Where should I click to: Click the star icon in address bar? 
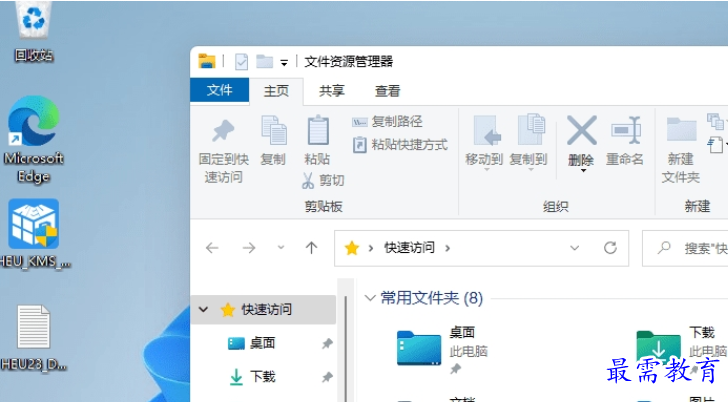coord(351,248)
